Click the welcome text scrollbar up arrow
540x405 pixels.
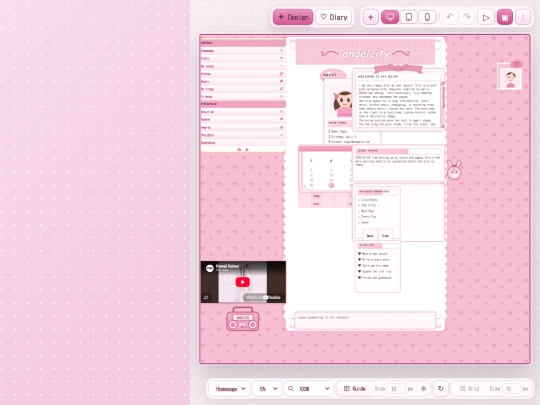(443, 83)
